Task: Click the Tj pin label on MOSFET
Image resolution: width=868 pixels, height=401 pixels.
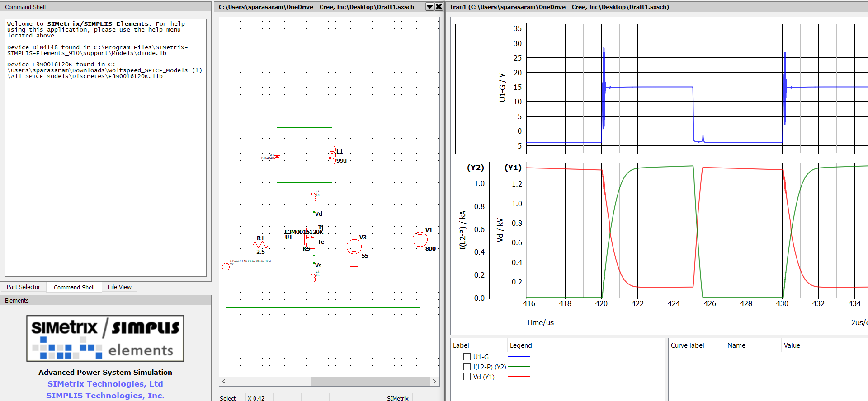Action: pos(321,228)
